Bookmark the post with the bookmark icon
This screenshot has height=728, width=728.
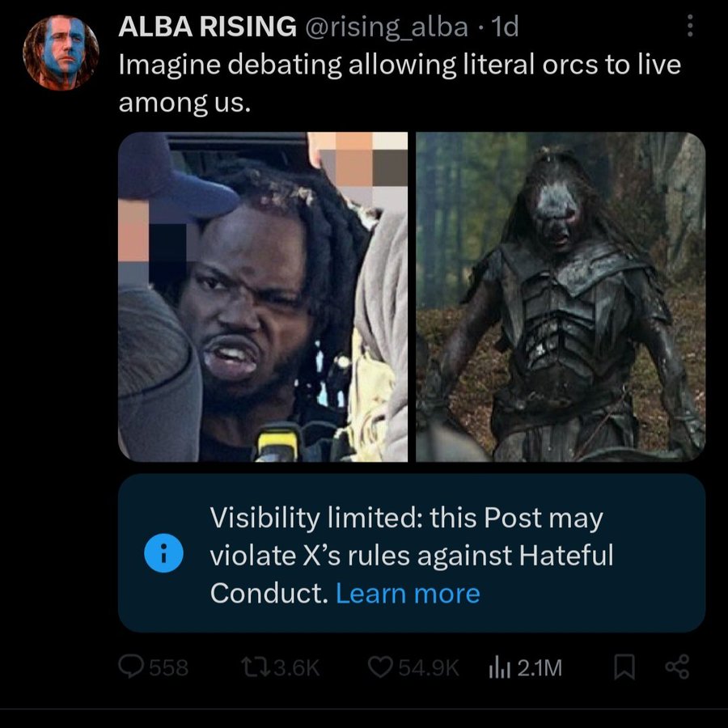coord(624,667)
